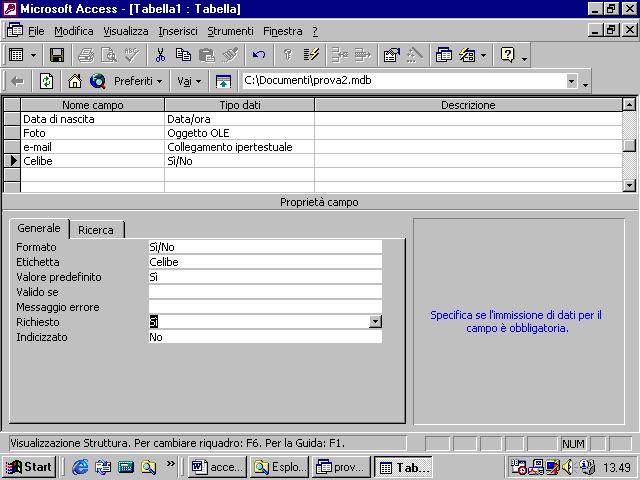
Task: Click the Formato field containing Sì/No
Action: pyautogui.click(x=265, y=247)
